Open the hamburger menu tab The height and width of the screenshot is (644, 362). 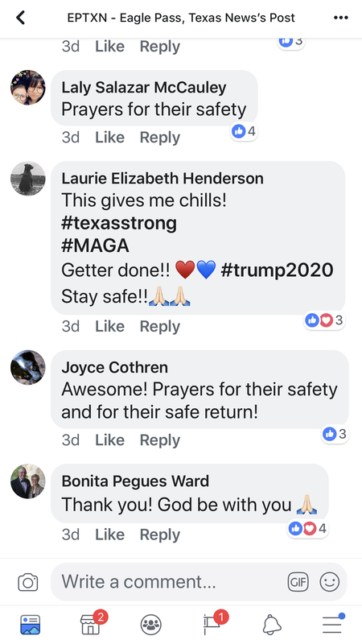pos(332,625)
